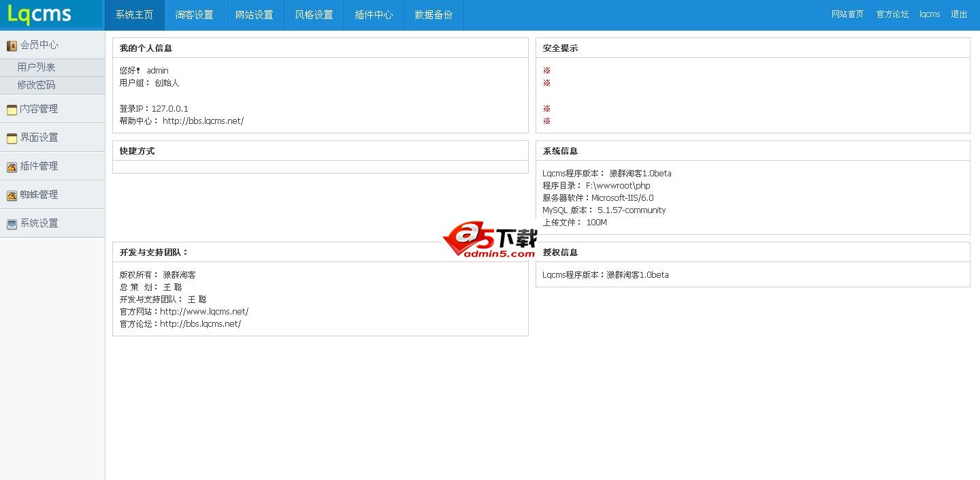This screenshot has width=980, height=480.
Task: Click the 安全提示 panel header
Action: (x=753, y=48)
